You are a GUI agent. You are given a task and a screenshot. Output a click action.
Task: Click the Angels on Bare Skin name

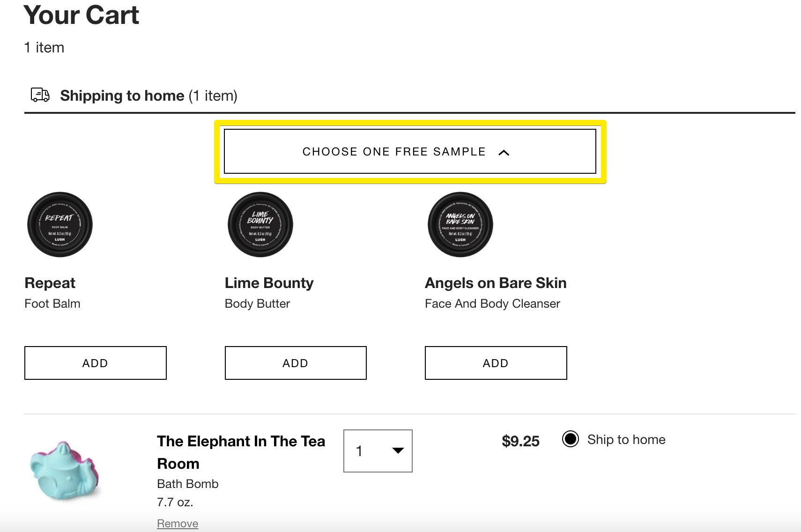pos(496,283)
